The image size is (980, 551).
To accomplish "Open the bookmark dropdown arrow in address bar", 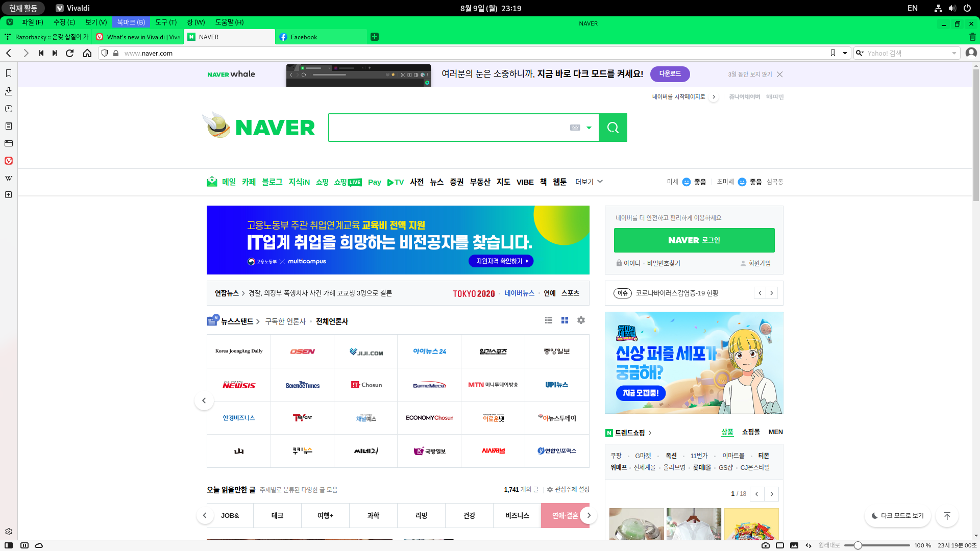I will coord(845,53).
